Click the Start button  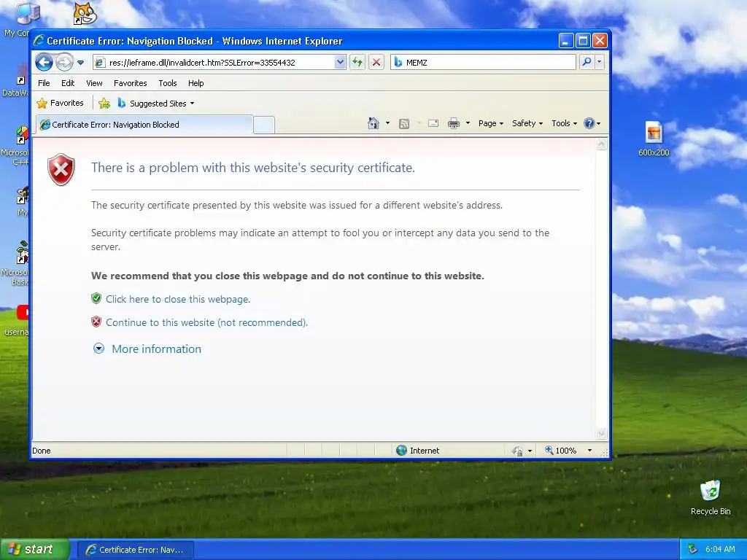(x=34, y=550)
